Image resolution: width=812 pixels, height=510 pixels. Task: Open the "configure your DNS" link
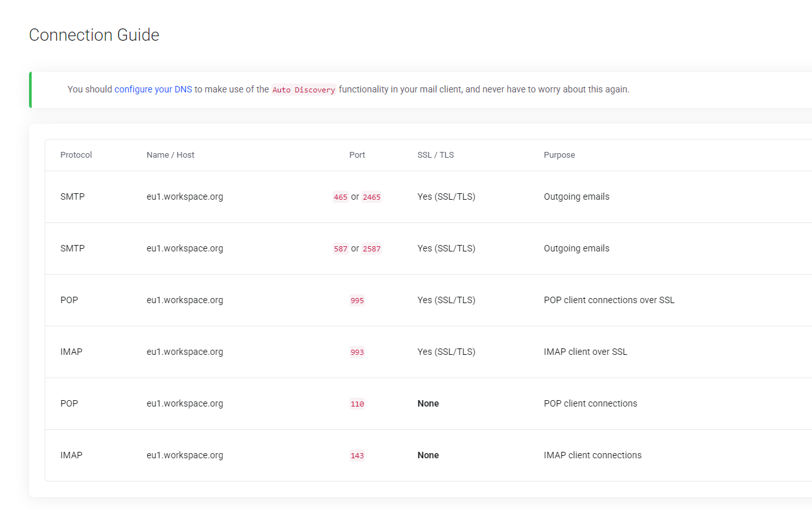(153, 89)
